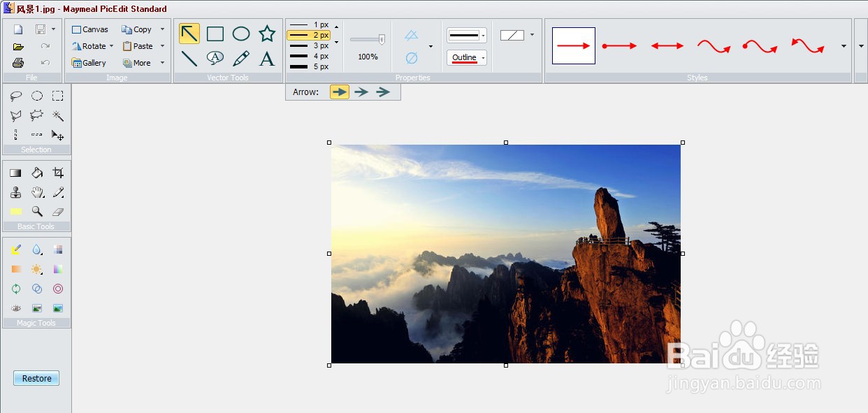The height and width of the screenshot is (413, 868).
Task: Select the Rectangle vector tool
Action: pos(215,34)
